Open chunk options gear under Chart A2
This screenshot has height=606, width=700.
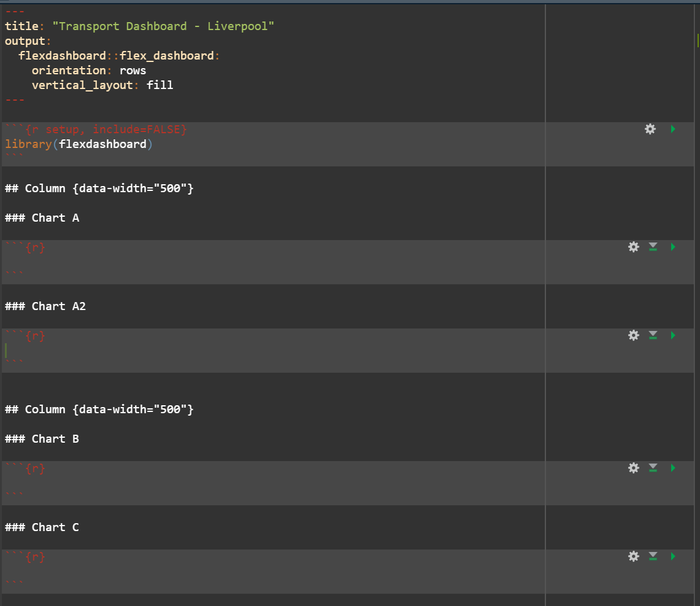pos(634,335)
